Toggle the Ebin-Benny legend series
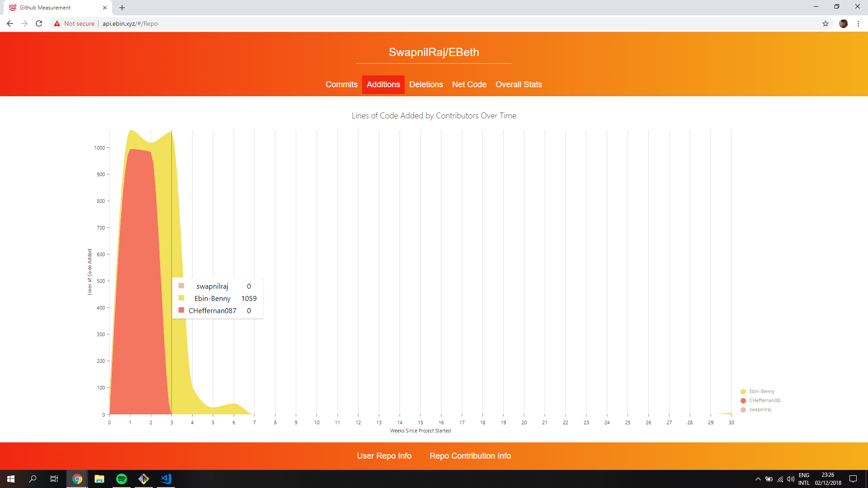This screenshot has width=868, height=488. click(x=761, y=392)
